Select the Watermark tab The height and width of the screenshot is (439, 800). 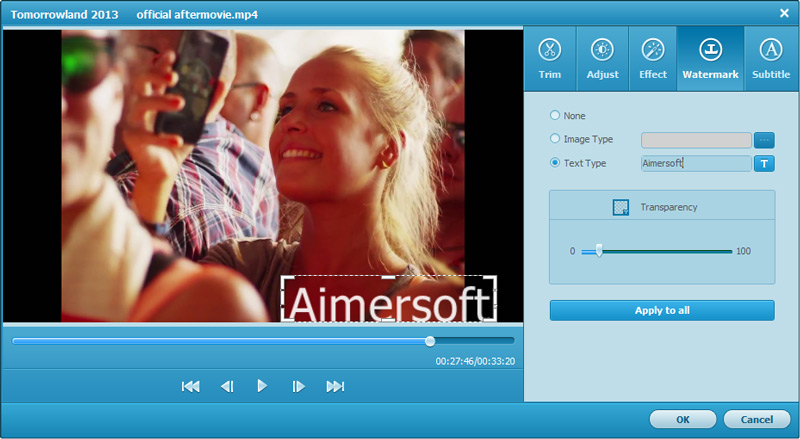710,59
